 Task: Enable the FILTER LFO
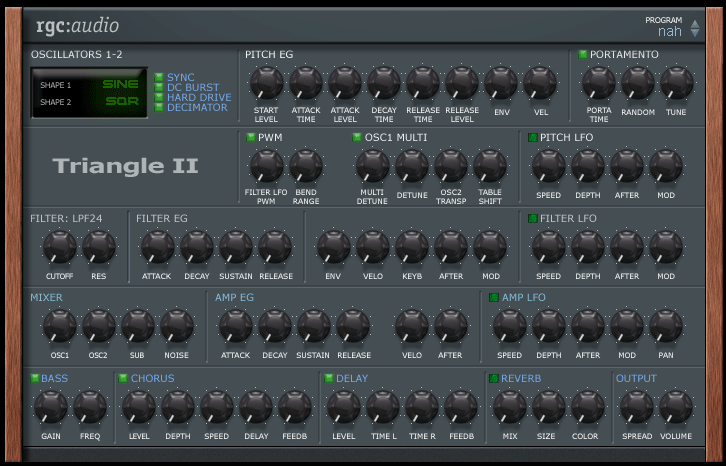tap(532, 218)
